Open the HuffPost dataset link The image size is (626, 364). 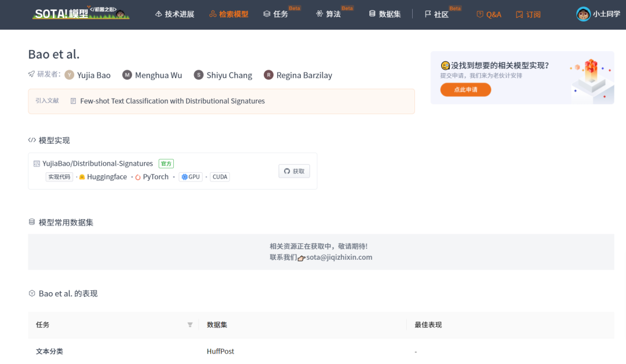point(220,351)
